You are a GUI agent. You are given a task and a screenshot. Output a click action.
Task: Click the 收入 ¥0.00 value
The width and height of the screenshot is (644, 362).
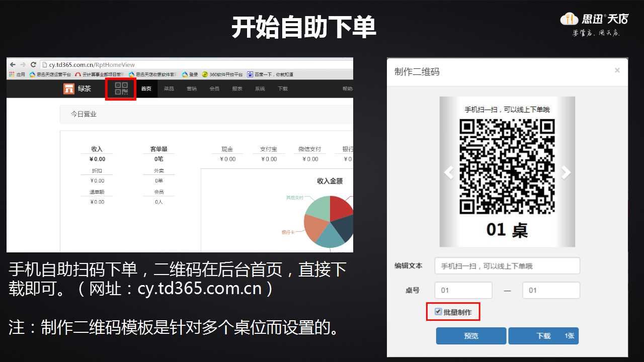tap(97, 159)
